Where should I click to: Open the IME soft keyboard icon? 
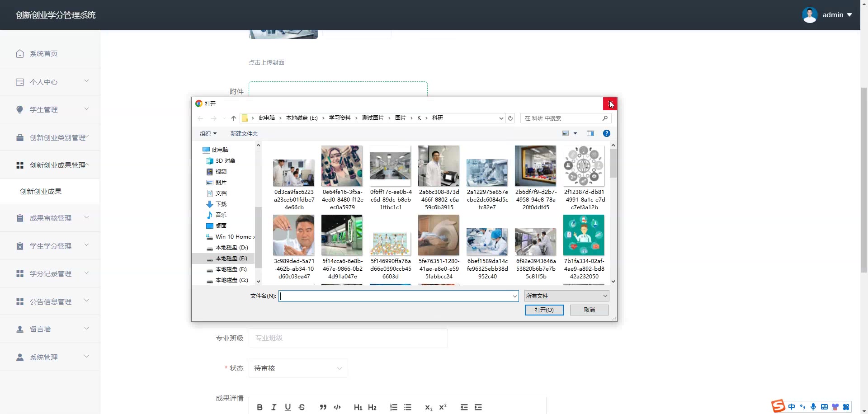coord(824,407)
